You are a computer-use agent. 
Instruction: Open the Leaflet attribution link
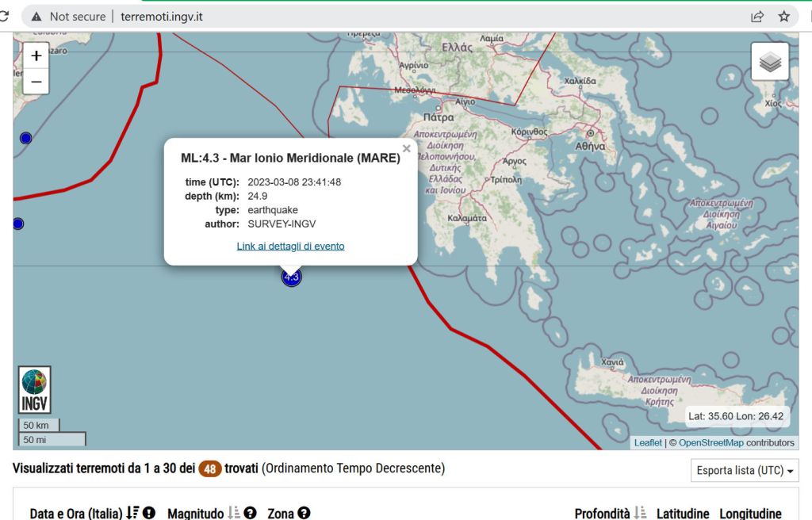click(x=648, y=442)
